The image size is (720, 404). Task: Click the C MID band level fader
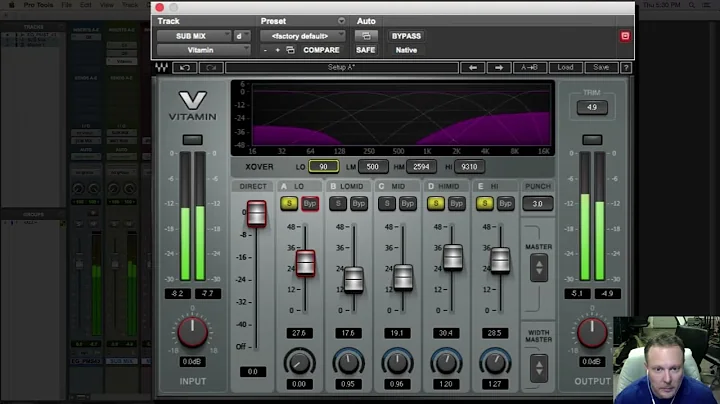403,277
